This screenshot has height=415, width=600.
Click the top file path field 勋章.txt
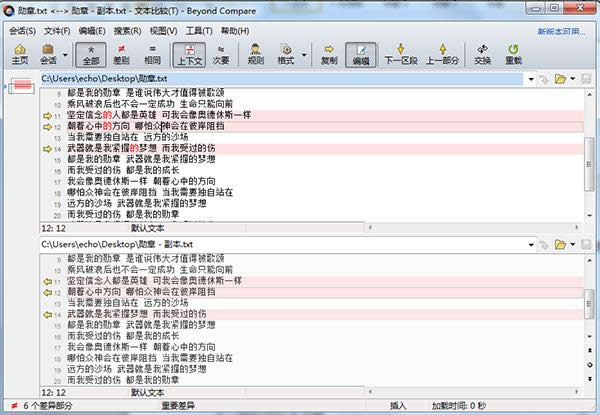pyautogui.click(x=282, y=79)
